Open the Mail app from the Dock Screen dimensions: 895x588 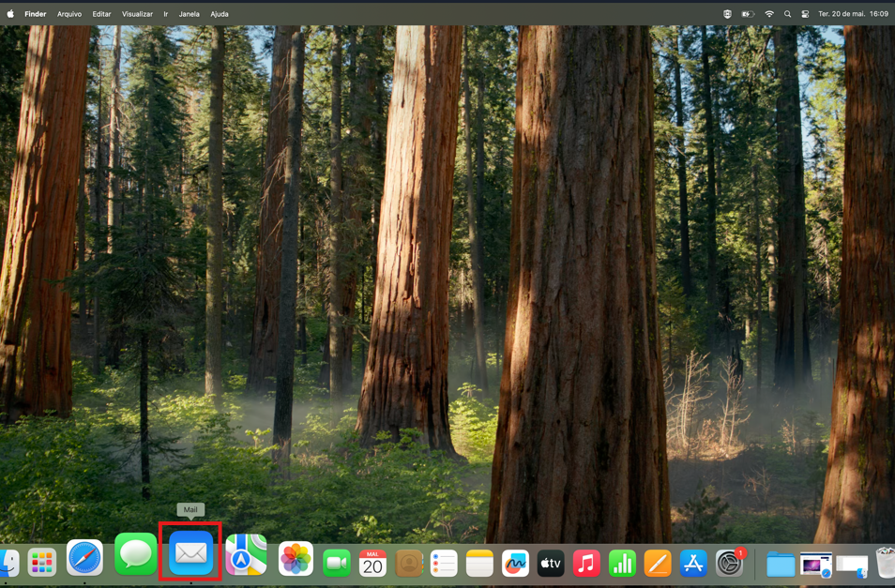point(190,554)
